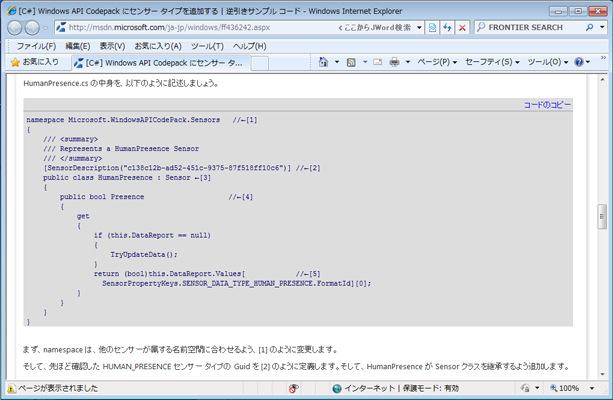The width and height of the screenshot is (613, 400).
Task: Click the 100% zoom level button
Action: 564,388
